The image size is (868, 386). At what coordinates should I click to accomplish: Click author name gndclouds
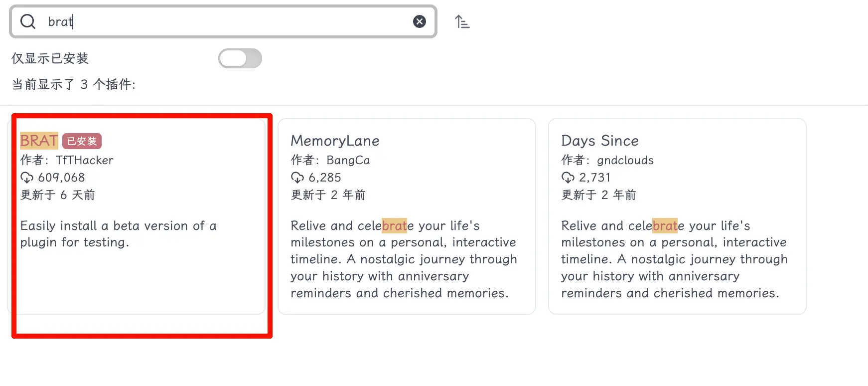tap(625, 160)
